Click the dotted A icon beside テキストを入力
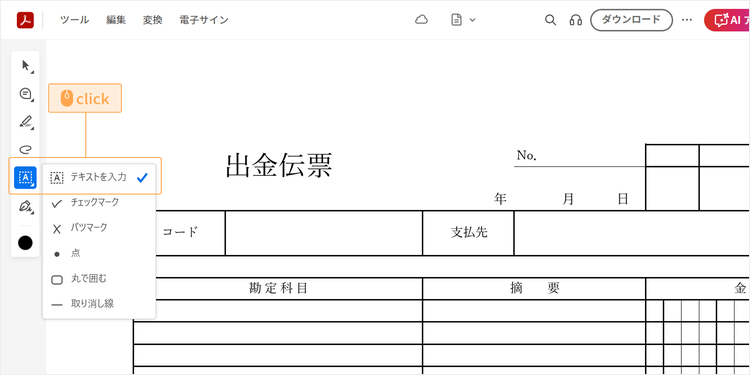 pos(57,178)
